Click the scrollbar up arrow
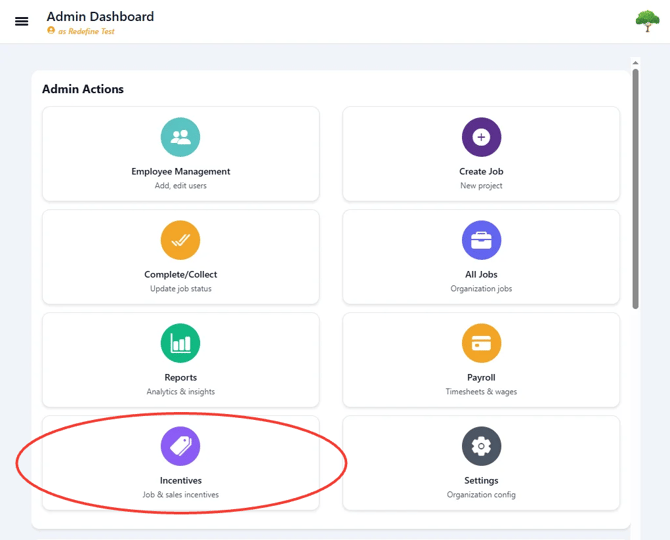Screen dimensions: 670x540 tap(635, 63)
